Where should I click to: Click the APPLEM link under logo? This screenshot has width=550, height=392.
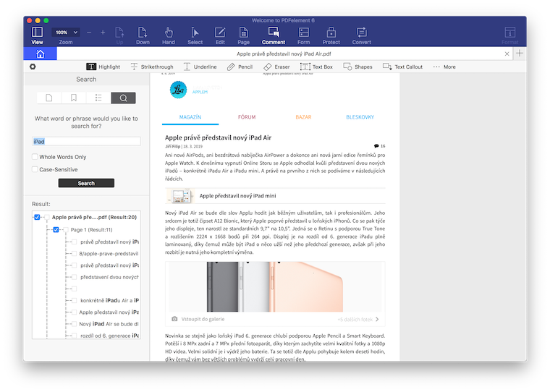click(x=200, y=93)
